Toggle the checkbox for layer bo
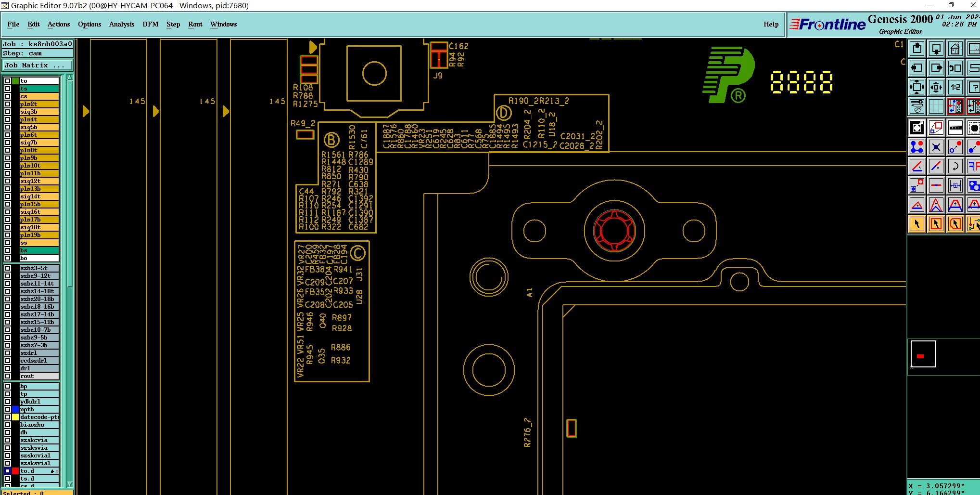980x495 pixels. [x=8, y=258]
